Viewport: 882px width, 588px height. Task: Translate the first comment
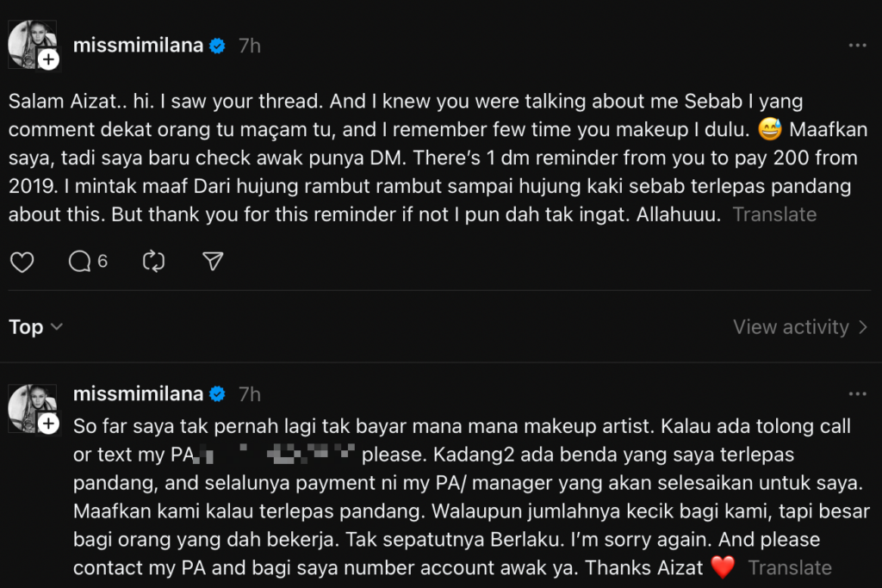(773, 214)
